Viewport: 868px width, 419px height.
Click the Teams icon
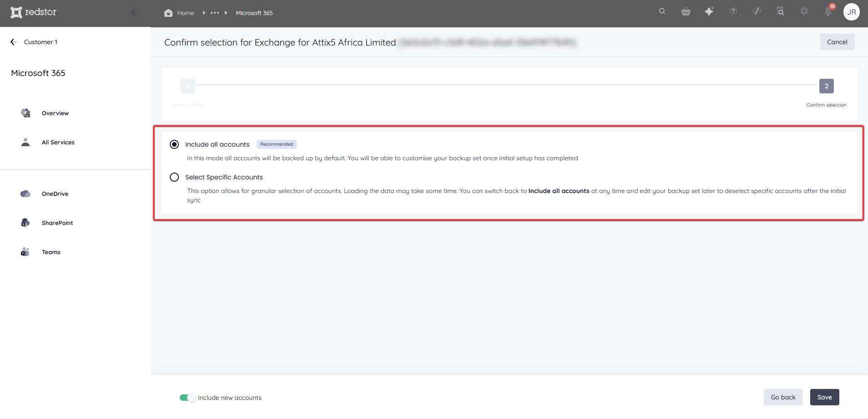click(25, 252)
